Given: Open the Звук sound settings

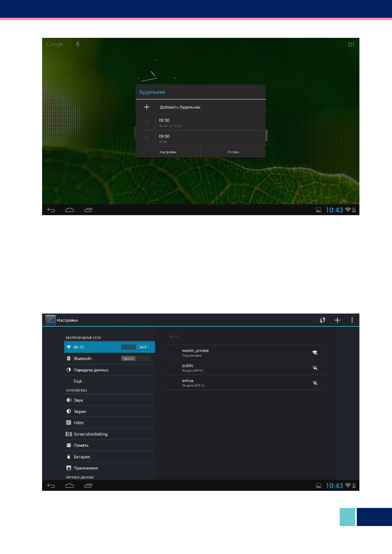Looking at the screenshot, I should 78,400.
